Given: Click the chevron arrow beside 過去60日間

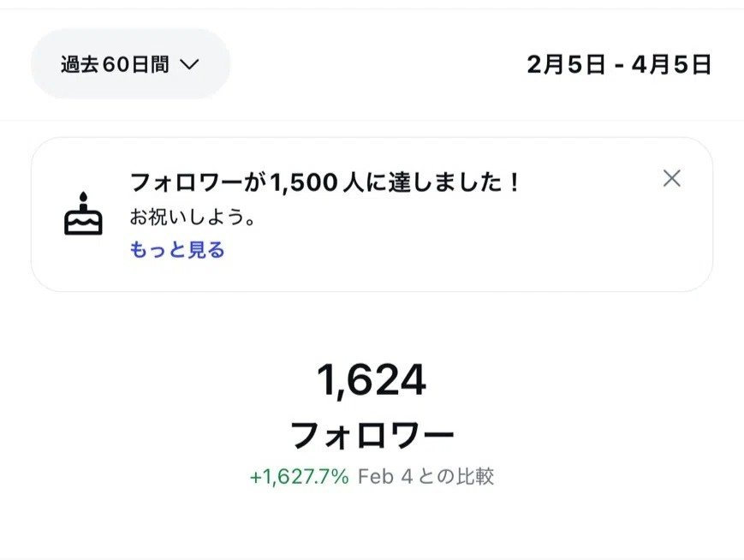Looking at the screenshot, I should click(x=189, y=64).
